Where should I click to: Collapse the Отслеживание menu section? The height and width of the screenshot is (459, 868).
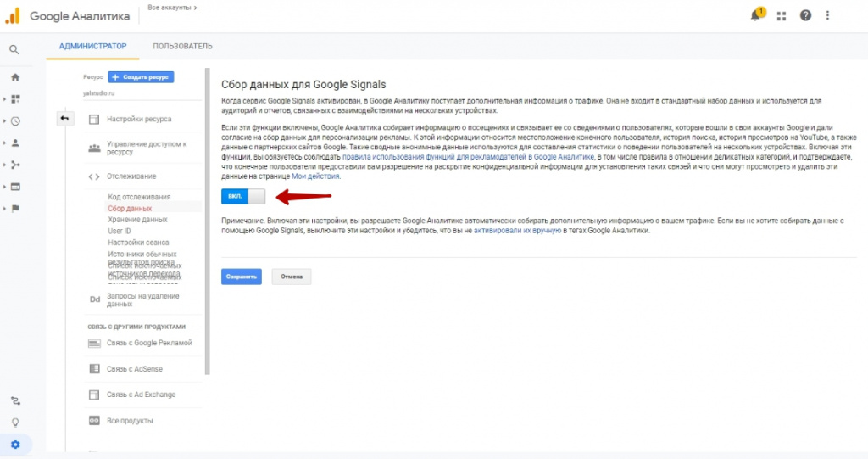point(131,176)
